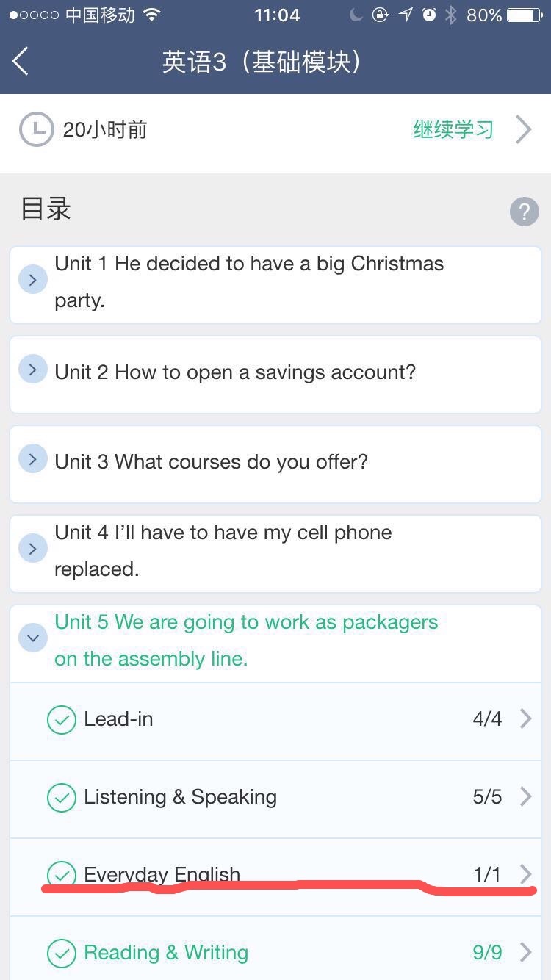The width and height of the screenshot is (551, 980).
Task: Open the Everyday English lesson
Action: pyautogui.click(x=162, y=873)
